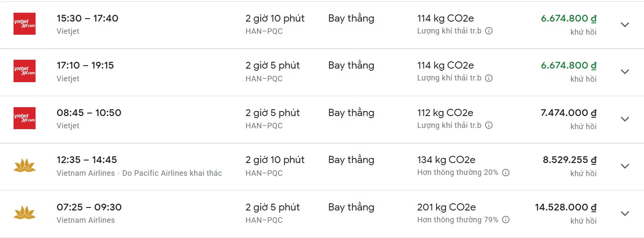The width and height of the screenshot is (644, 238).
Task: Expand details of the 17:10 – 19:15 flight
Action: pos(625,72)
